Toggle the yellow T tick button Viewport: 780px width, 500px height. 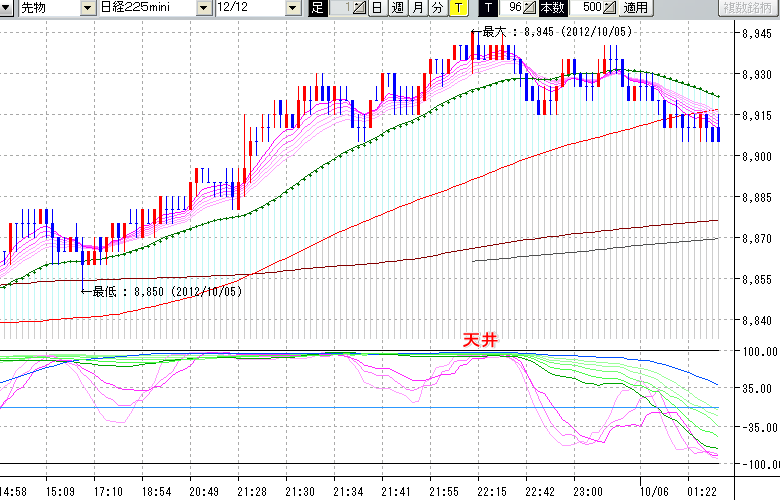tap(458, 8)
